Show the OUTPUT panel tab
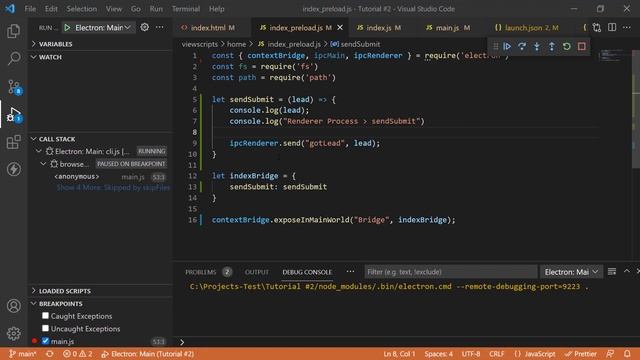The height and width of the screenshot is (360, 640). point(256,272)
